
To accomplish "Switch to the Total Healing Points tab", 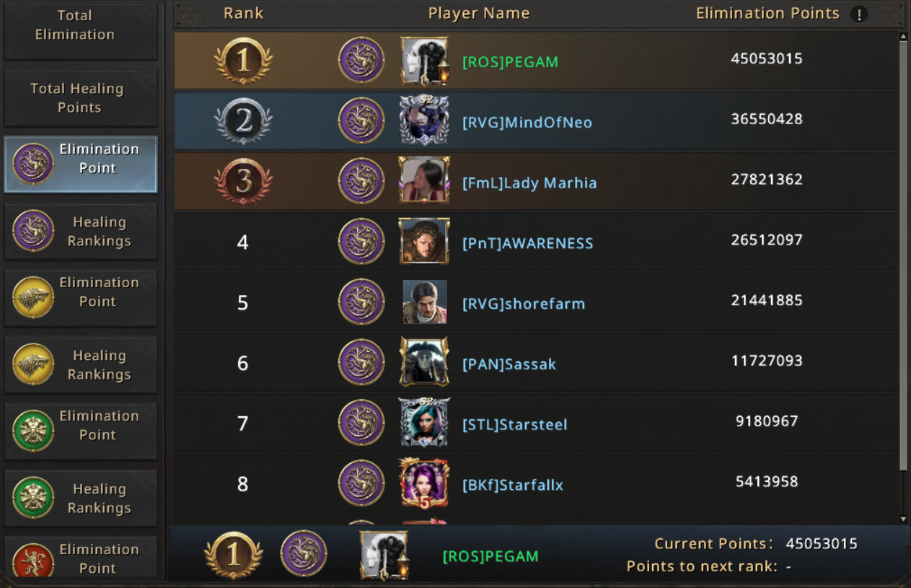I will (81, 98).
